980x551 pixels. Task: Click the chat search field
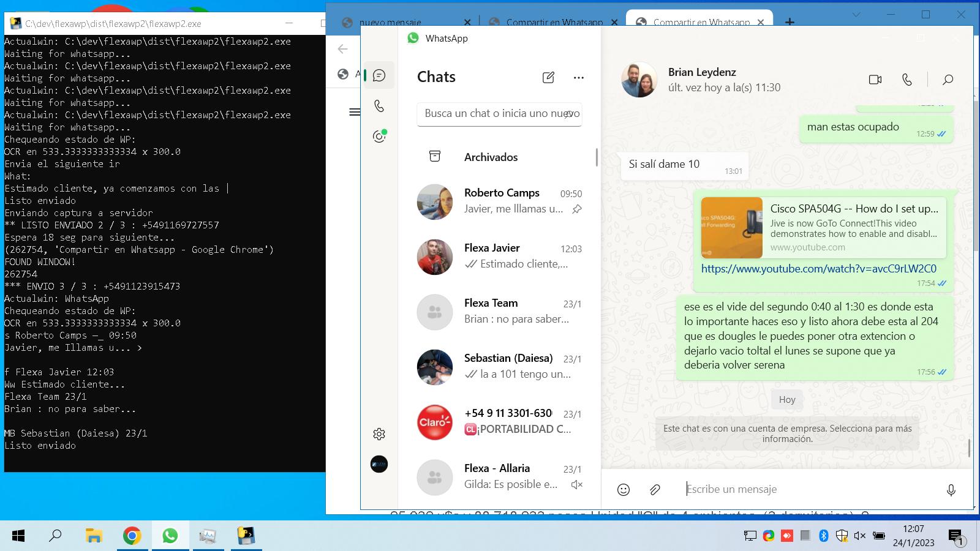point(499,114)
